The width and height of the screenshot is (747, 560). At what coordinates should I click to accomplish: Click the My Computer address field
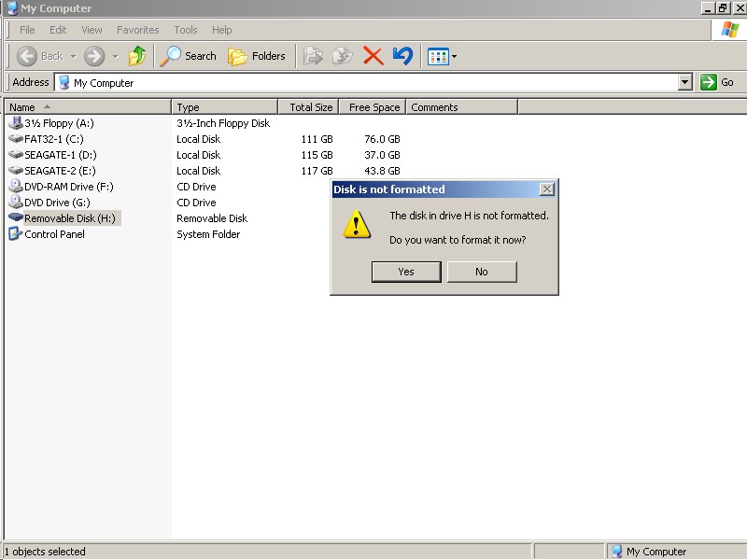pyautogui.click(x=373, y=82)
